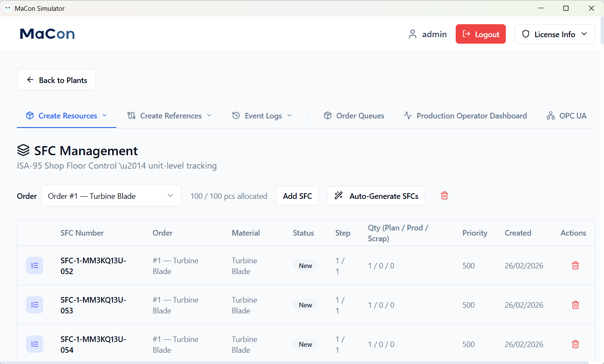
Task: Go to Production Operator Dashboard tab
Action: click(465, 116)
